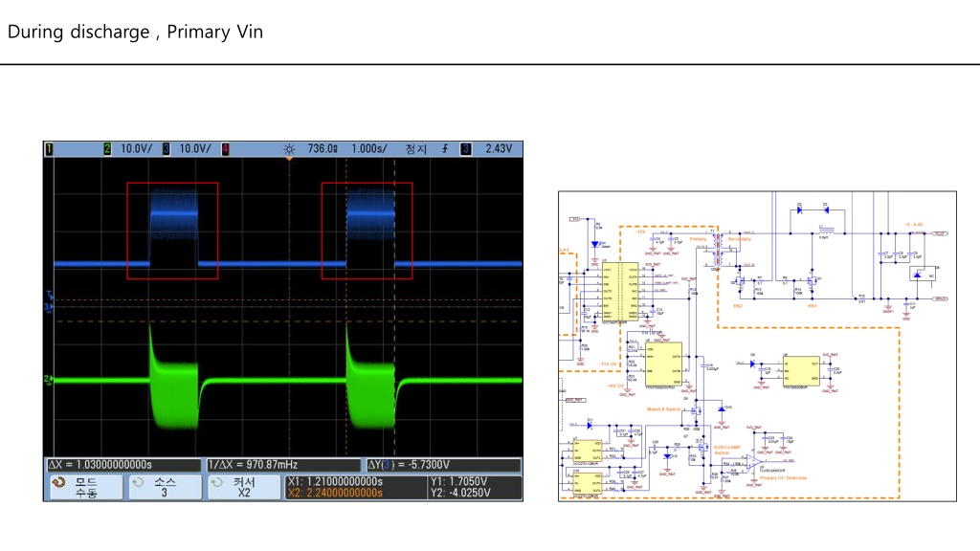Viewport: 980px width, 551px height.
Task: Open the 모드 수동 softkey menu
Action: pos(86,487)
